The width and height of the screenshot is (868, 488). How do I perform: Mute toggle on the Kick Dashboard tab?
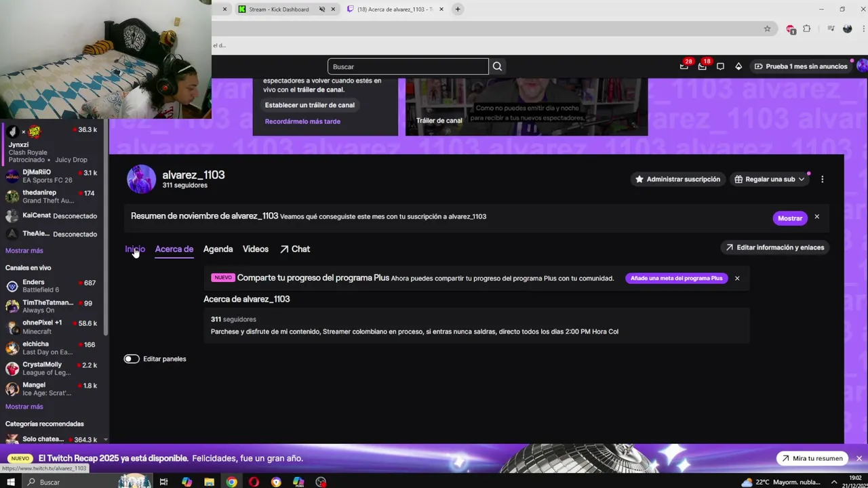point(322,9)
